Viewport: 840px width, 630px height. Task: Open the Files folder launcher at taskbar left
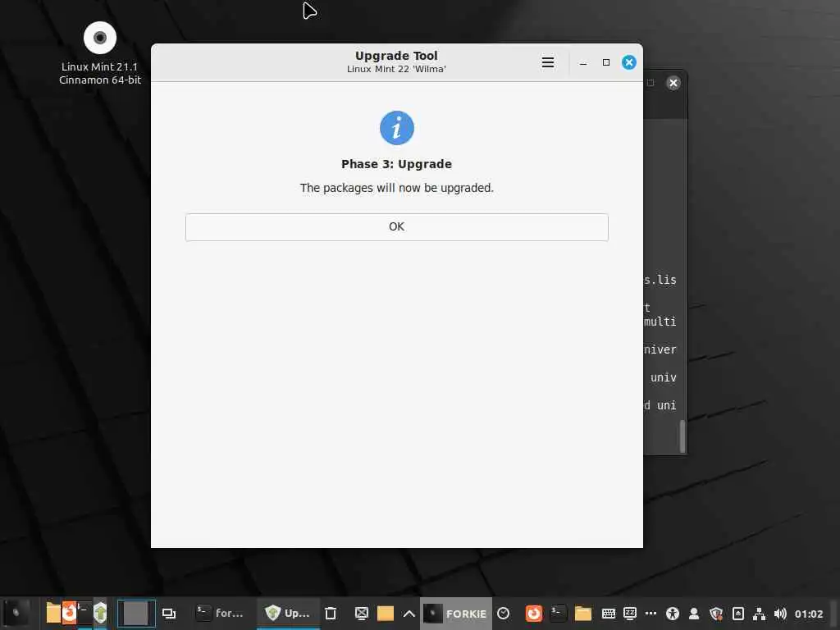[52, 614]
